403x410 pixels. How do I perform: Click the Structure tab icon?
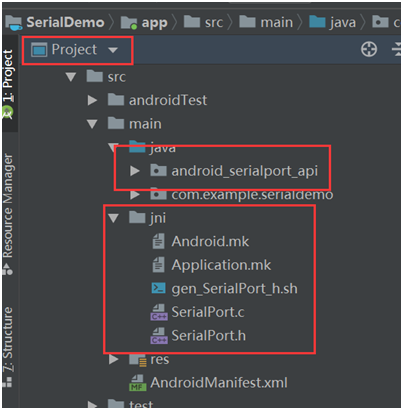(x=7, y=382)
